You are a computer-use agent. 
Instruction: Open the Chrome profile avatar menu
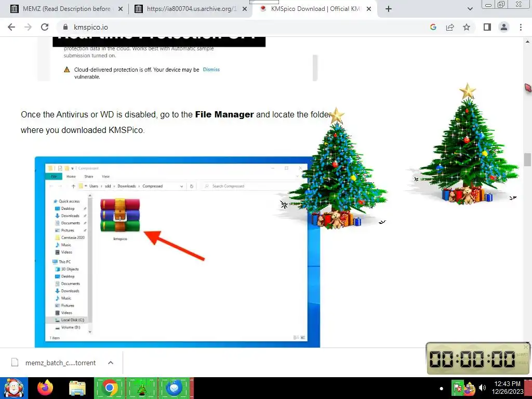click(x=504, y=27)
